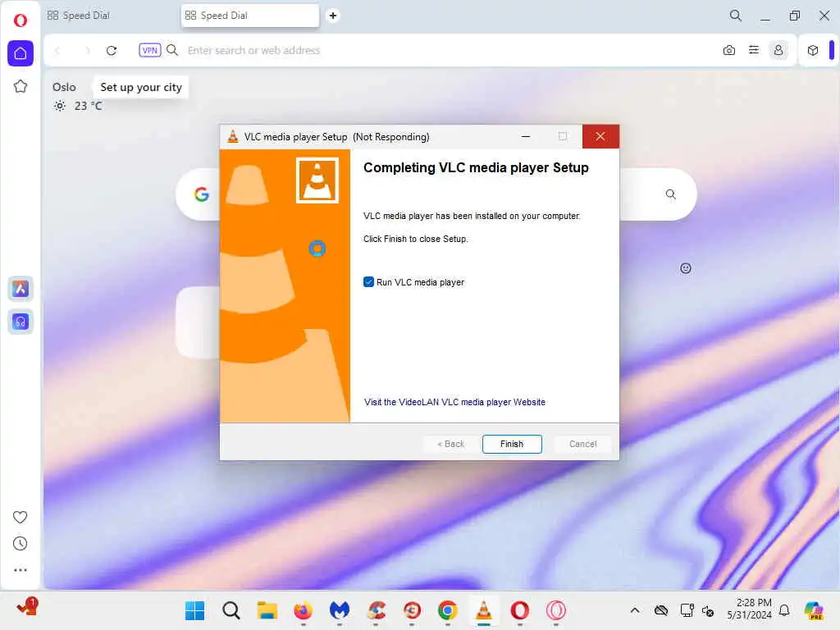Open the Copilot preview icon in taskbar
Viewport: 840px width, 630px height.
click(x=814, y=610)
